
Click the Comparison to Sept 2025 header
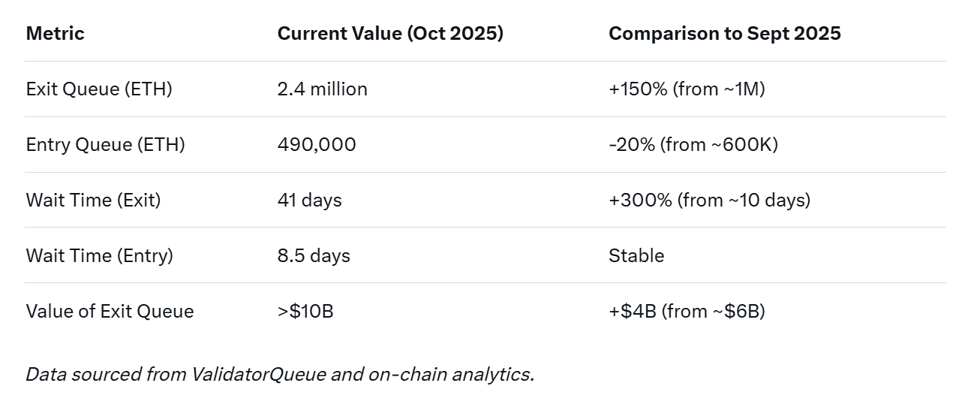pyautogui.click(x=724, y=34)
